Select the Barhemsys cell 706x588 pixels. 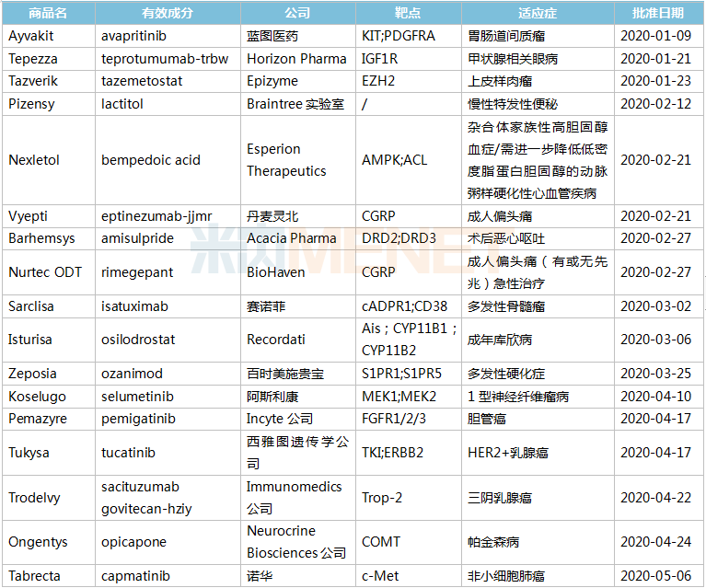(49, 238)
